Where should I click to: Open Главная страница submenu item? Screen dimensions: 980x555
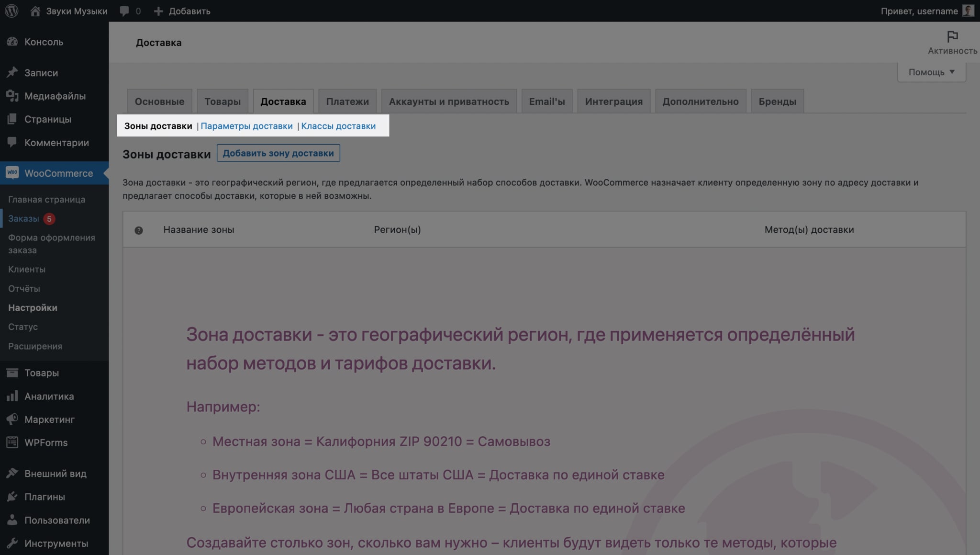click(46, 199)
